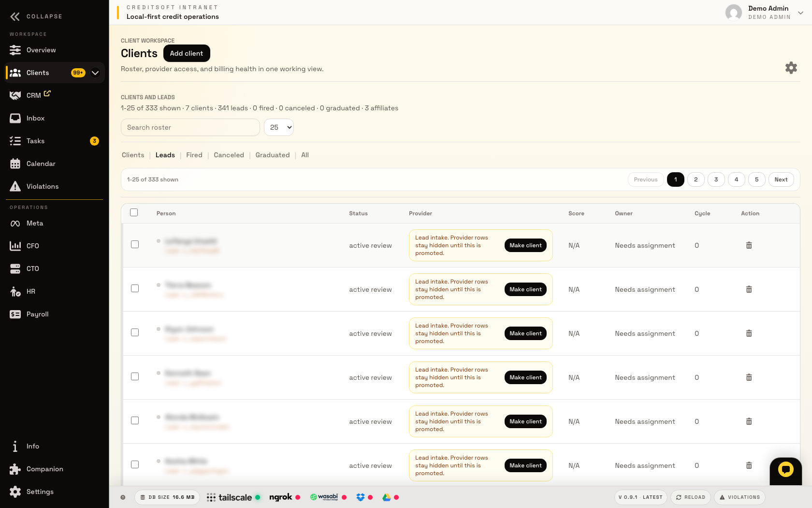Toggle the select-all checkbox in table header

[x=134, y=212]
